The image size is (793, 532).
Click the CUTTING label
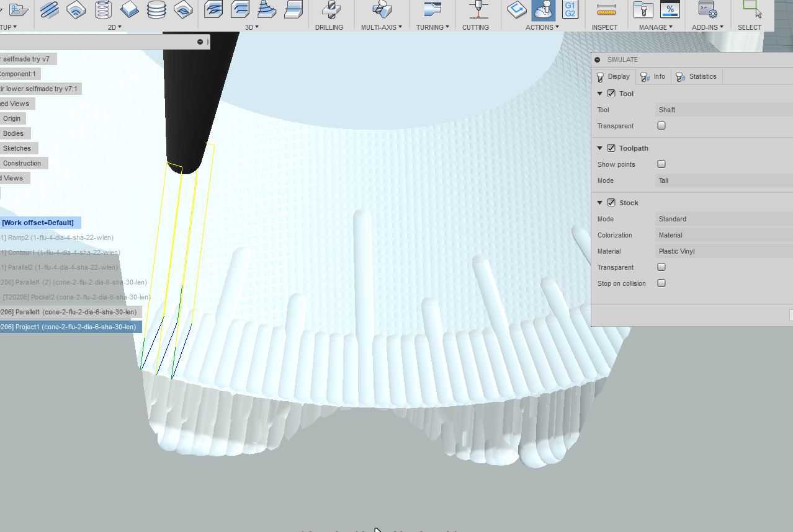pos(475,27)
